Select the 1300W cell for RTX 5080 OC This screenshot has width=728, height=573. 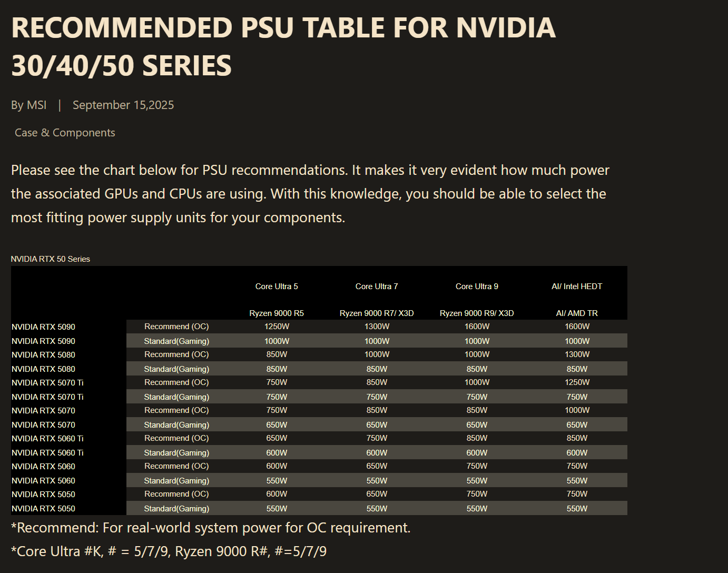coord(577,354)
